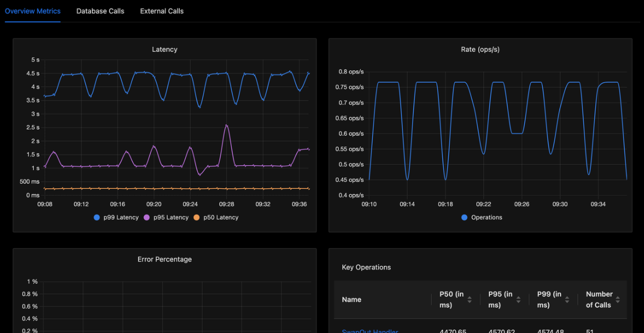Toggle p99 Latency series in legend
644x333 pixels.
[116, 217]
